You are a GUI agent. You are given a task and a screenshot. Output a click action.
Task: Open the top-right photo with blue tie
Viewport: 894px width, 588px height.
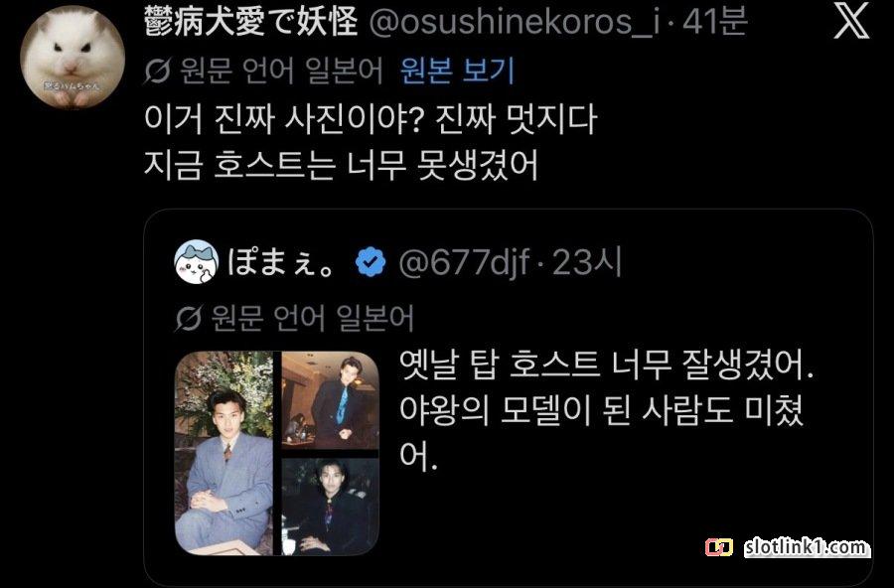(x=331, y=400)
